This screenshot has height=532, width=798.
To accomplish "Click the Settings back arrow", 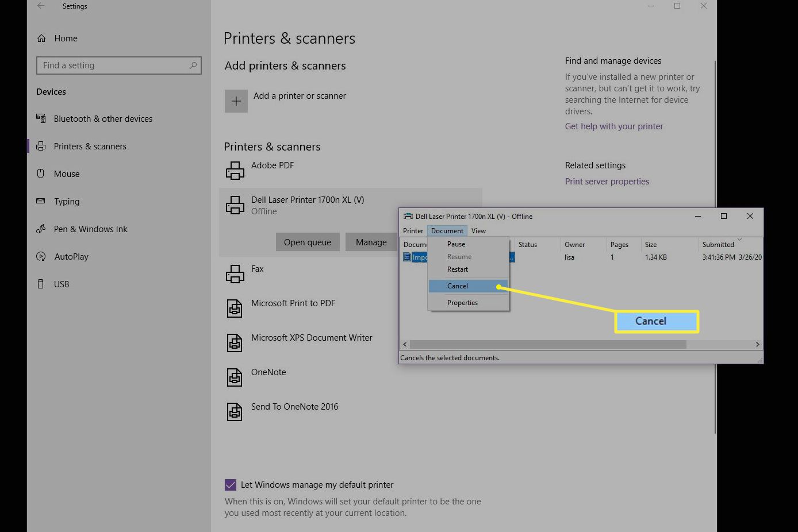I will [41, 6].
